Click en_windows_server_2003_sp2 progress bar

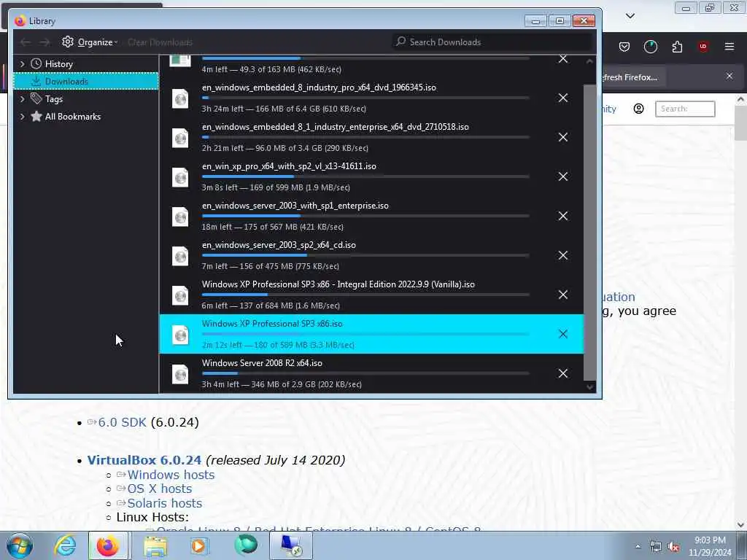(x=365, y=255)
